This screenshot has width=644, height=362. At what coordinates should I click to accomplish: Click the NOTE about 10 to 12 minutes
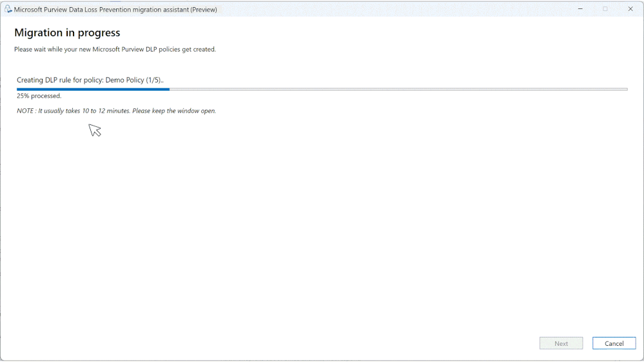pyautogui.click(x=116, y=111)
